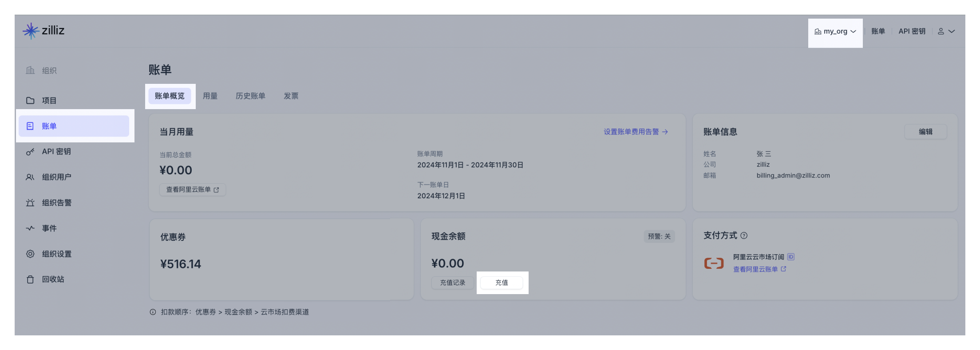Select the 项目 folder icon in sidebar
Image resolution: width=980 pixels, height=350 pixels.
(x=30, y=100)
